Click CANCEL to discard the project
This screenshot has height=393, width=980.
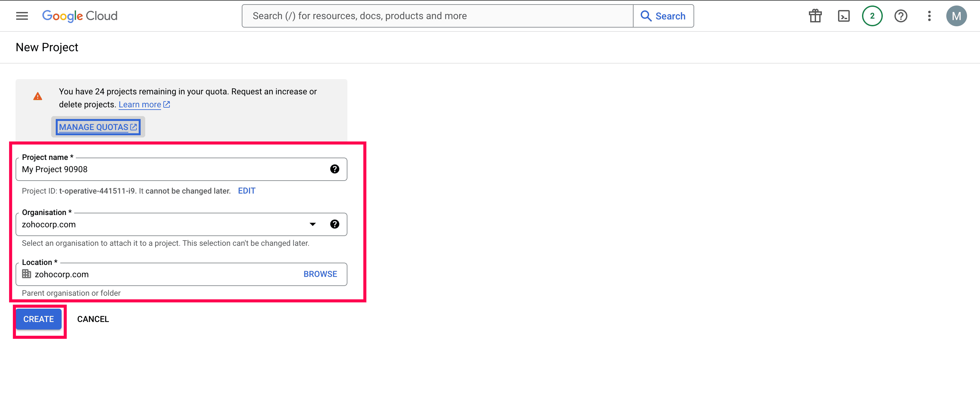point(93,319)
